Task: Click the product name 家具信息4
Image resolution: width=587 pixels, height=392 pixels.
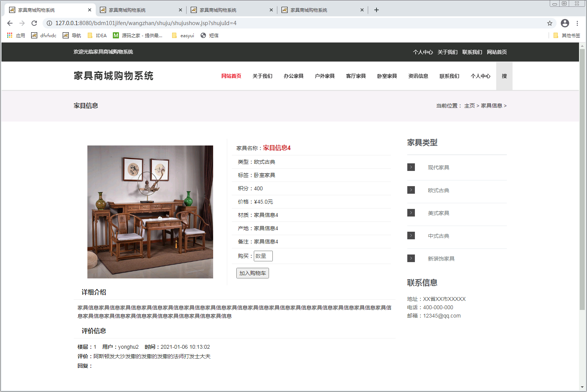Action: (277, 148)
